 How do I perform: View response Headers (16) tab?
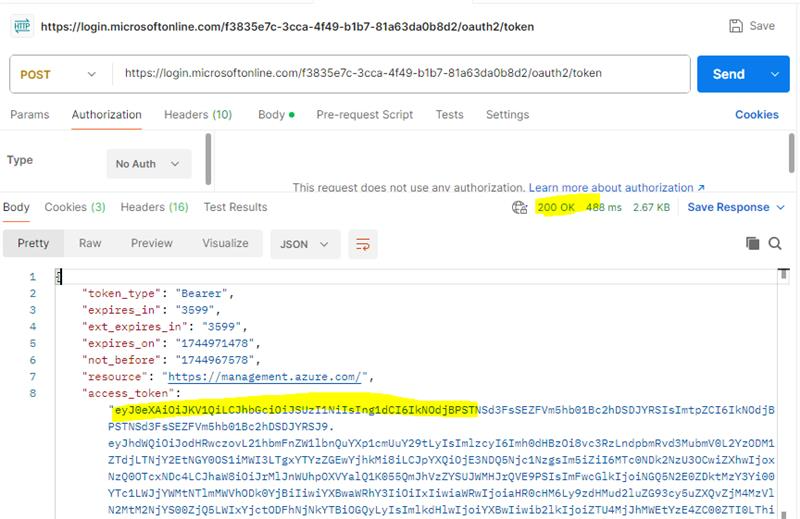154,207
